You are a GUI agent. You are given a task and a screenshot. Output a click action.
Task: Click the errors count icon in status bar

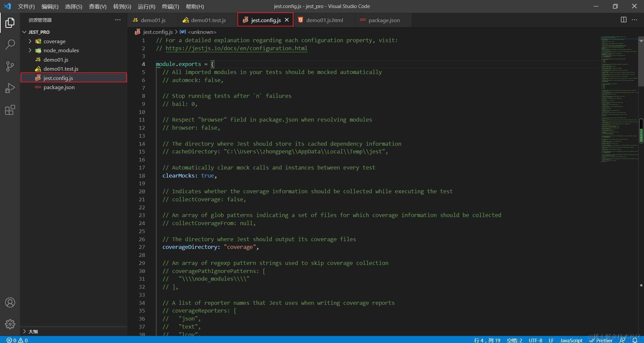(11, 340)
